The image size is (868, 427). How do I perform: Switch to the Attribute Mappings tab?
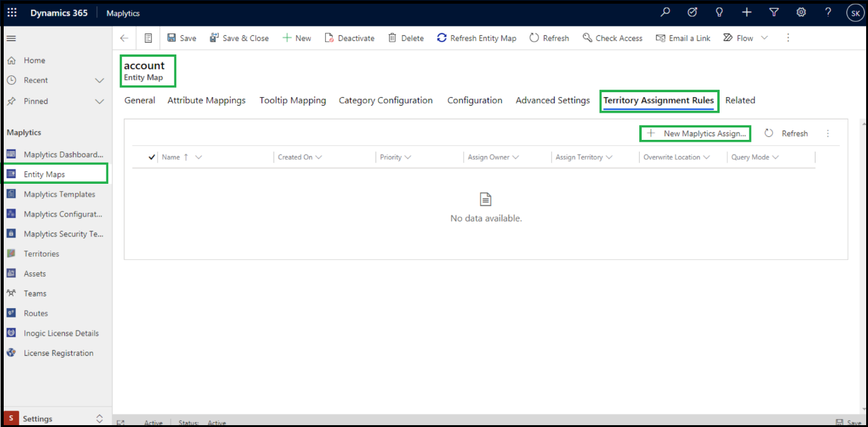206,100
